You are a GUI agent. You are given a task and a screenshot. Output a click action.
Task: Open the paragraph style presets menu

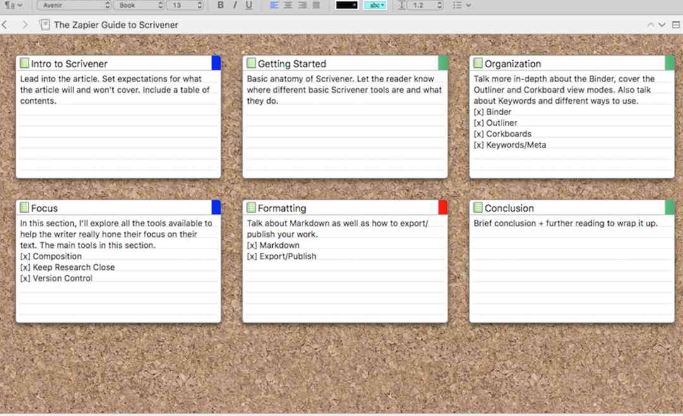pyautogui.click(x=13, y=5)
